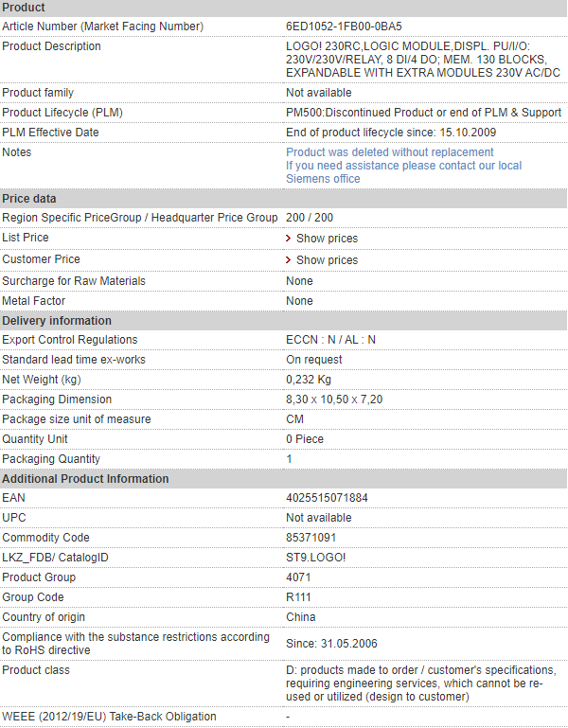Select article number 6ED1052-1FB00-0BA5
This screenshot has width=568, height=728.
(344, 27)
